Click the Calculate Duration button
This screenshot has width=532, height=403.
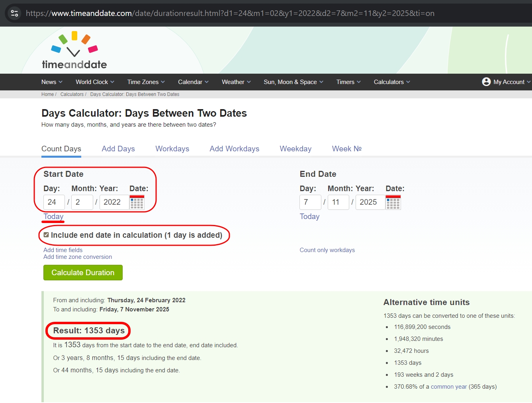[x=83, y=273]
